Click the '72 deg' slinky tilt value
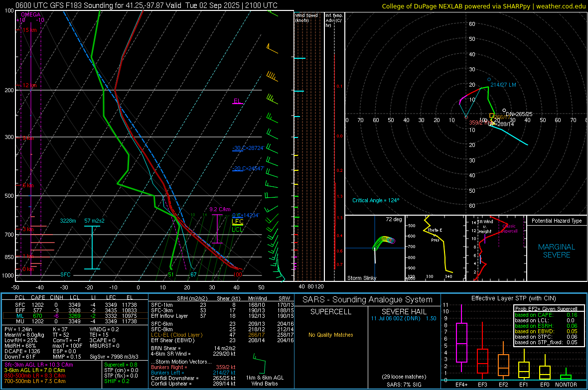 pos(394,219)
